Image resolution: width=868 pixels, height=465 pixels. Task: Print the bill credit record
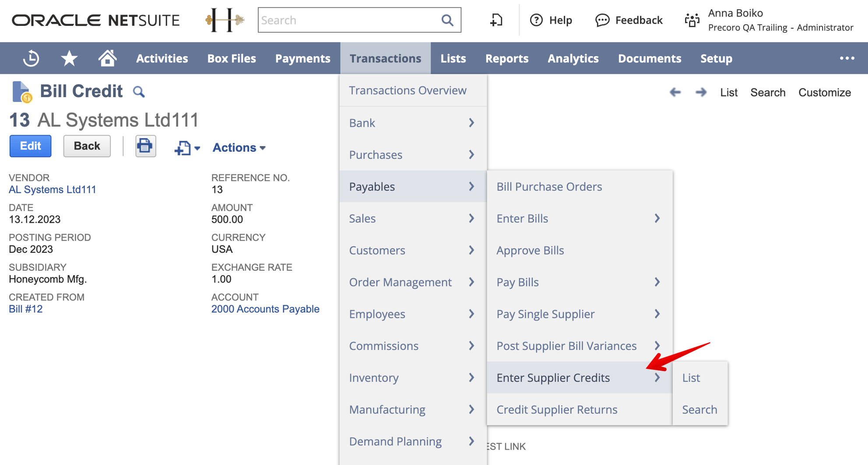point(145,146)
